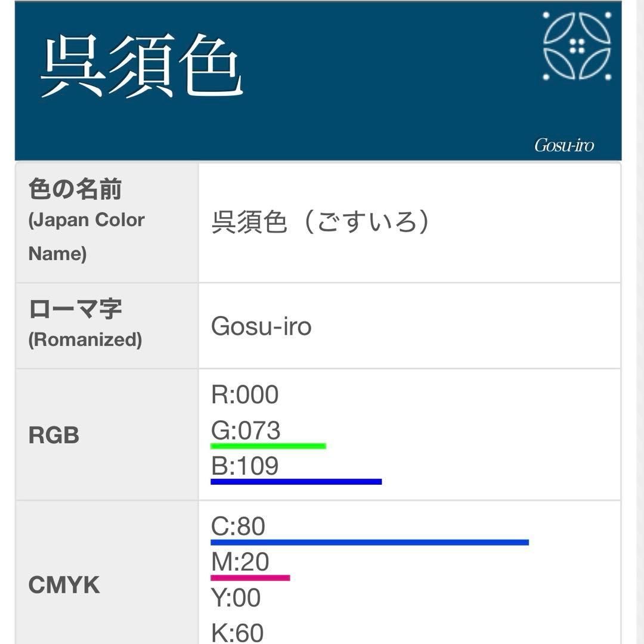Click the RGB row label

[54, 435]
